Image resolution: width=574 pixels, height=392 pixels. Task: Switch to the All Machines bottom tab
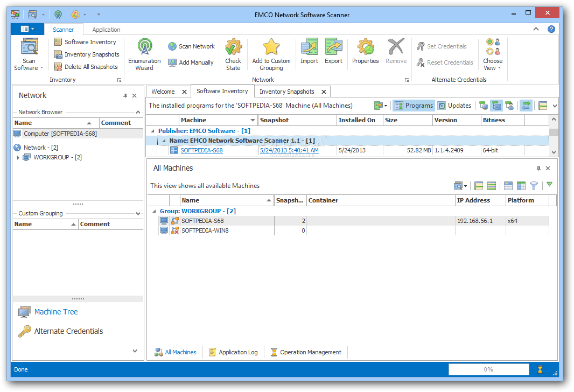click(x=176, y=352)
